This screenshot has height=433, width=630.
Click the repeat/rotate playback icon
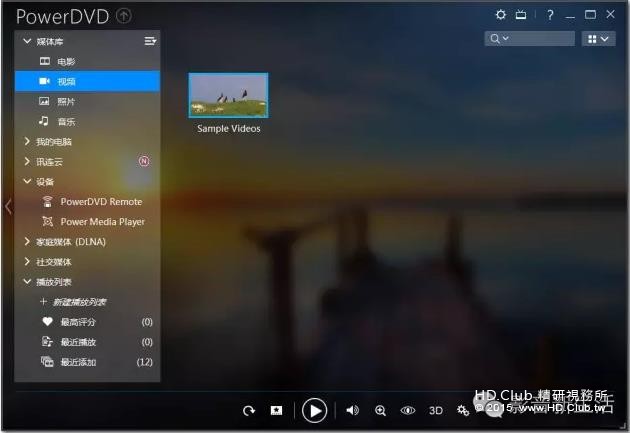(249, 411)
